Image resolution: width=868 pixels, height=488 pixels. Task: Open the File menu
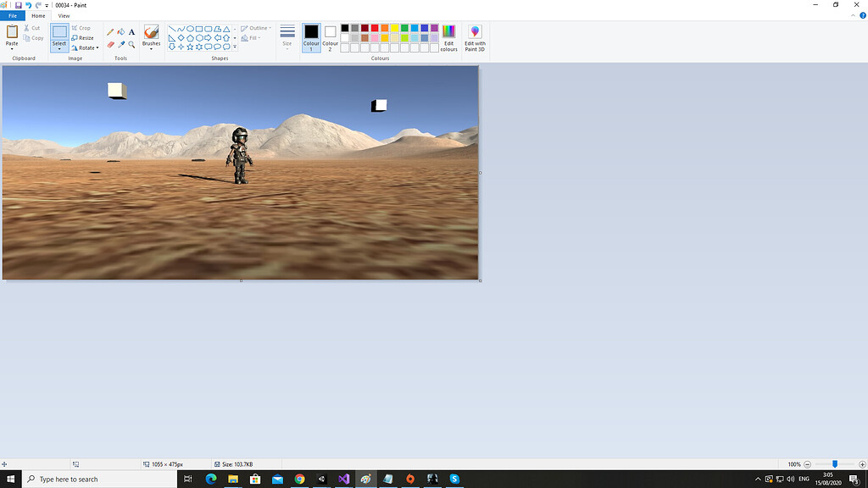point(12,15)
